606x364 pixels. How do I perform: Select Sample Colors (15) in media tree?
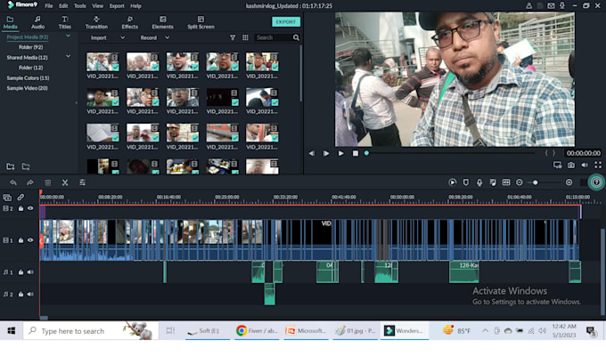(28, 78)
